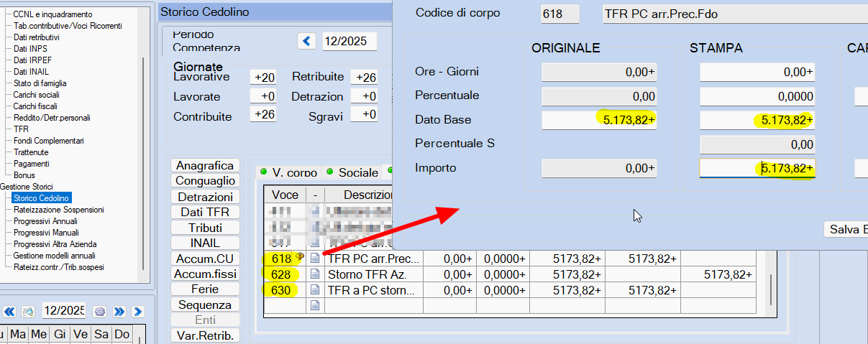Select Dati retributivi in the tree
This screenshot has width=868, height=344.
37,37
